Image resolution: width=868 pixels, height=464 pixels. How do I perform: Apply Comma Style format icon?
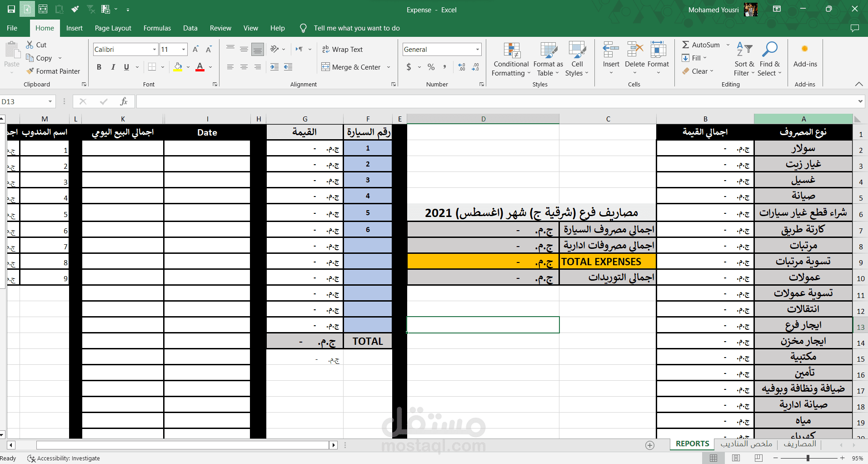tap(444, 67)
